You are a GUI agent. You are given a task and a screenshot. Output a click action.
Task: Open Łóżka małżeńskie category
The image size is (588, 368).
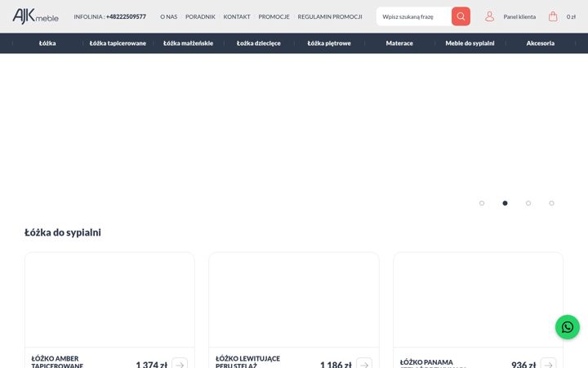click(189, 43)
